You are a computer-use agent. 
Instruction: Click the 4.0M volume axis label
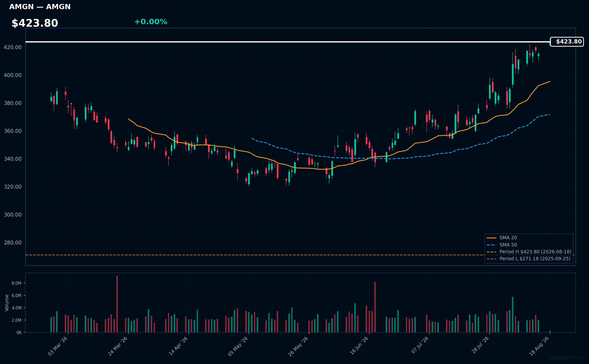(16, 308)
